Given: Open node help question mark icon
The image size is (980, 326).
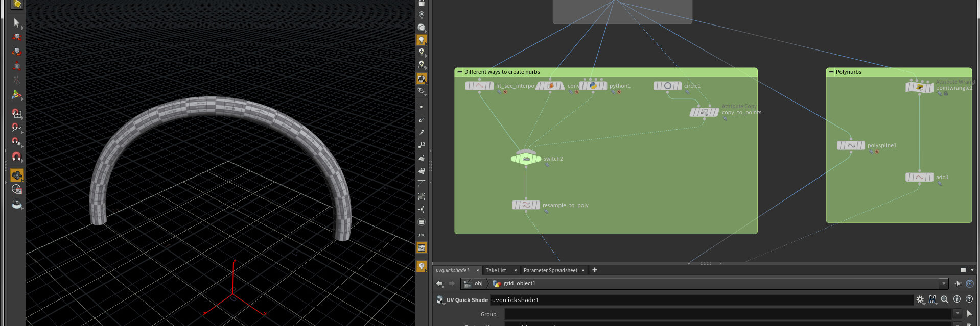Looking at the screenshot, I should [969, 299].
